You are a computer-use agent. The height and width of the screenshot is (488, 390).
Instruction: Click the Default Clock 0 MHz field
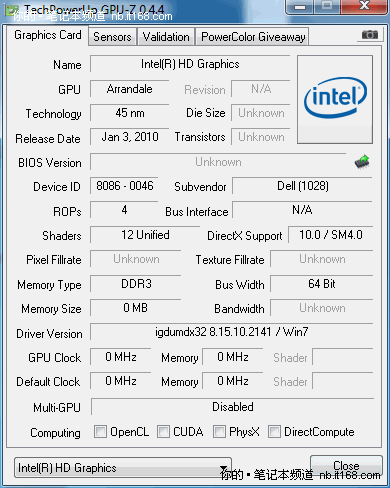[x=121, y=381]
